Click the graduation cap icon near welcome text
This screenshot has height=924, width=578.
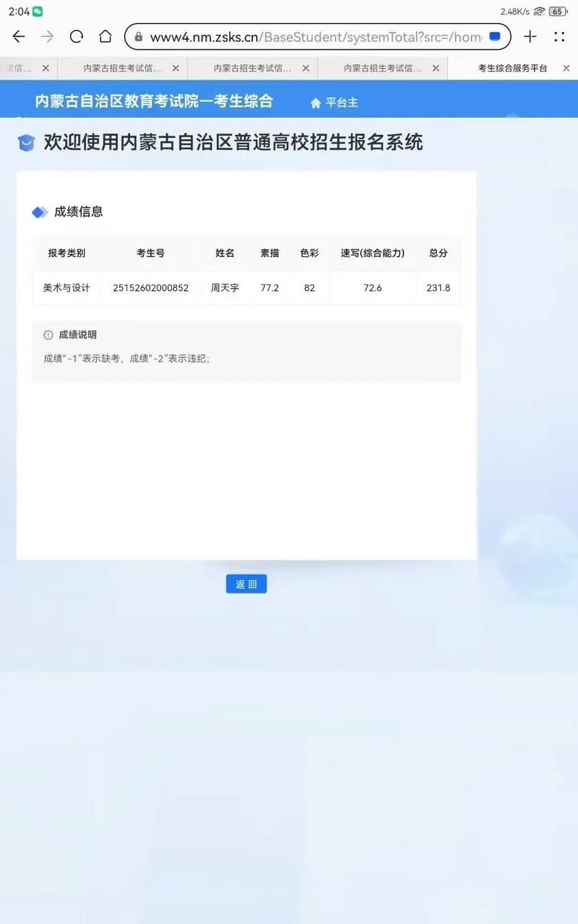pyautogui.click(x=27, y=142)
